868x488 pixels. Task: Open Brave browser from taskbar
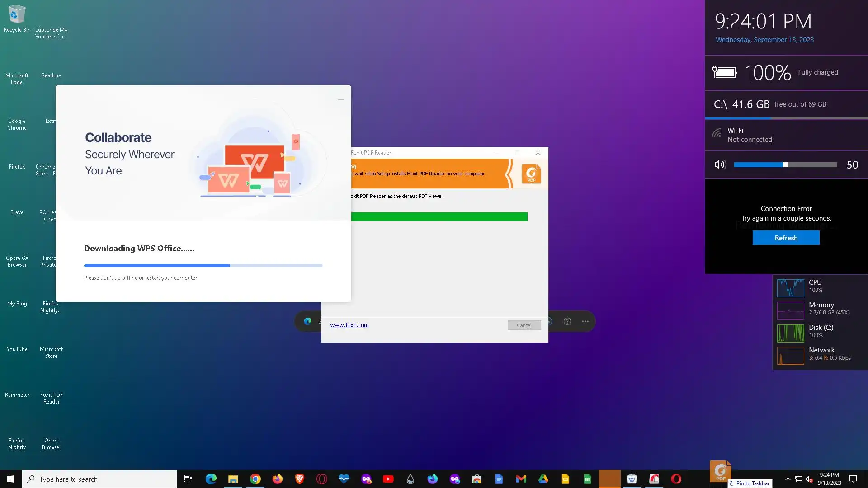299,479
